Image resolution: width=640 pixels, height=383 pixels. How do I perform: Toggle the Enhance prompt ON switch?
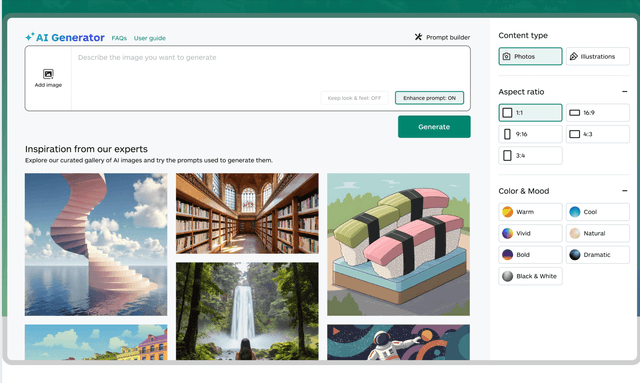tap(429, 98)
